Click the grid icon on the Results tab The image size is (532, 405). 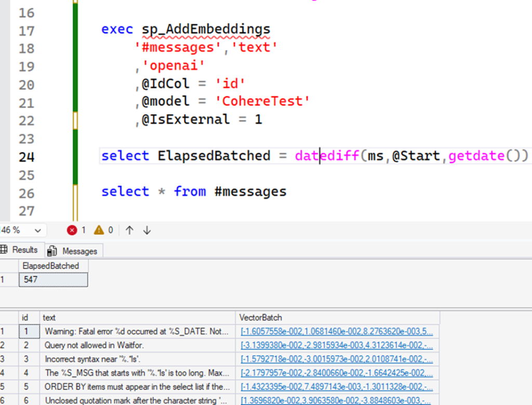4,250
